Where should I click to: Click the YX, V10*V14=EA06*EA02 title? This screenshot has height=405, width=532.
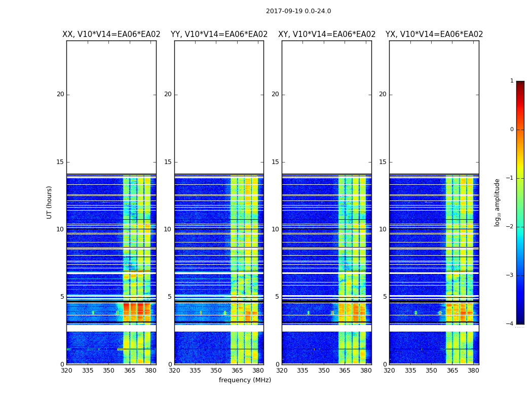coord(434,34)
